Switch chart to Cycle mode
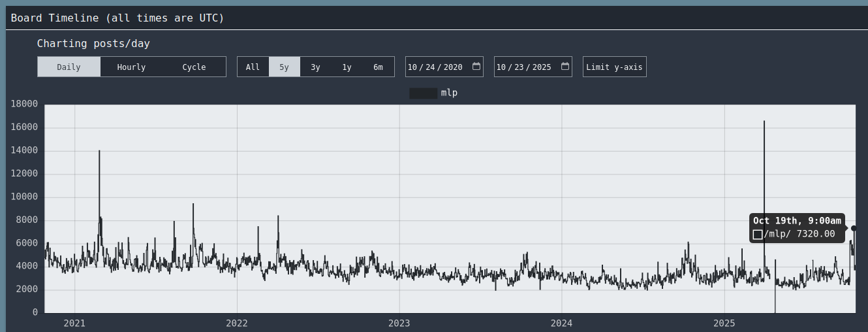The image size is (868, 332). point(194,67)
